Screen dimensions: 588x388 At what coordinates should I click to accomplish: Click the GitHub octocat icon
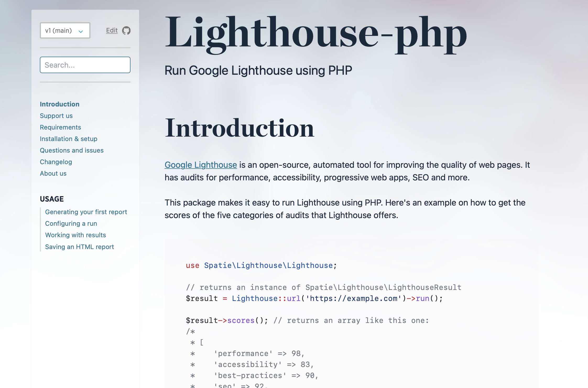(x=126, y=30)
